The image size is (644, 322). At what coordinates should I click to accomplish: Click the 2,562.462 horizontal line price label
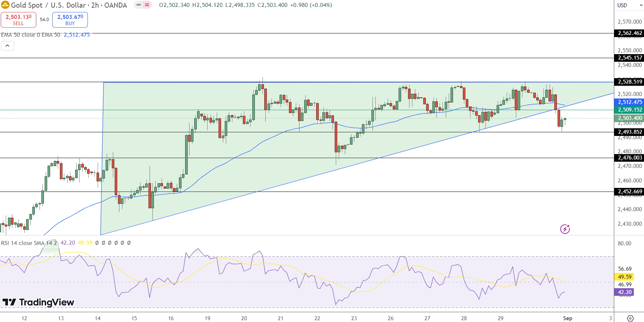tap(630, 33)
